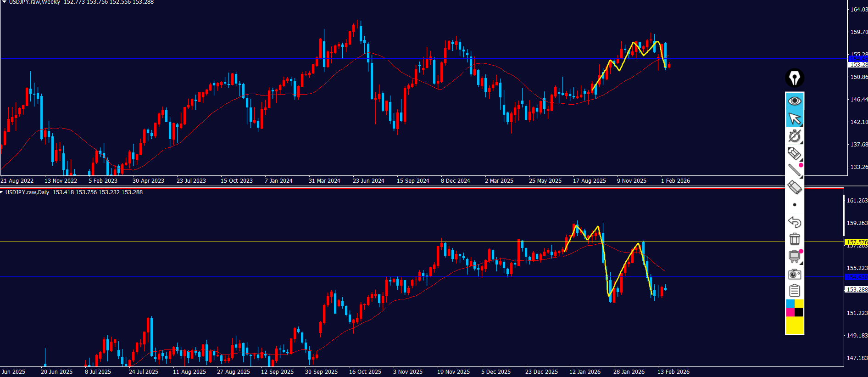The image size is (868, 377).
Task: Undo the last drawing stroke
Action: tap(794, 222)
